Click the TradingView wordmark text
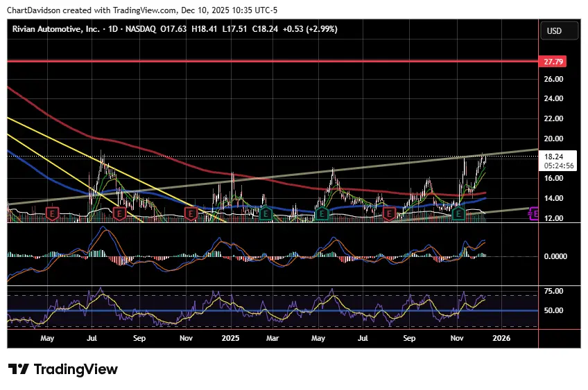 76,369
